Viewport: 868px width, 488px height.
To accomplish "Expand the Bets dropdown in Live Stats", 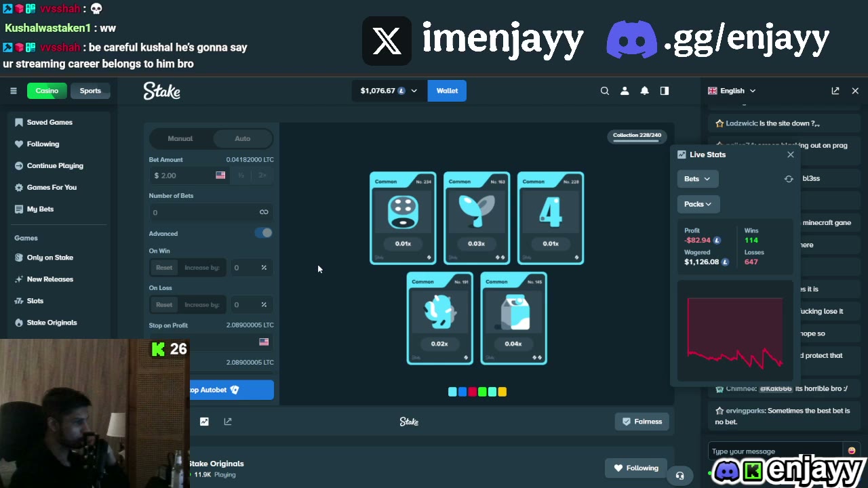I will coord(698,179).
